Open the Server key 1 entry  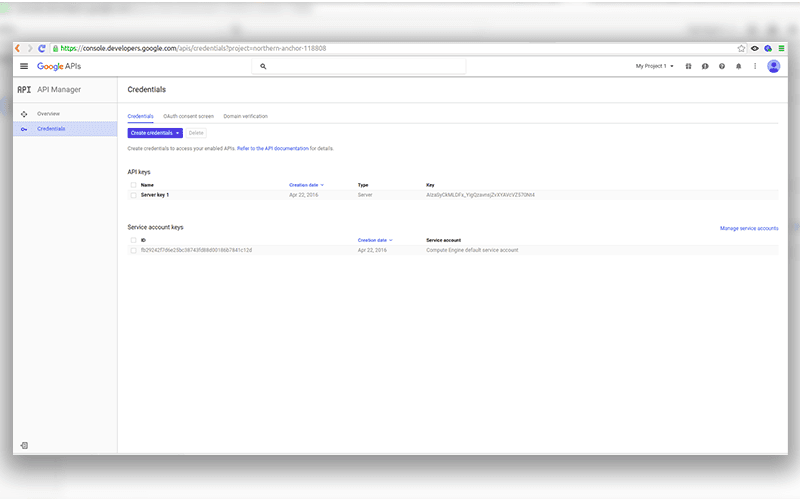click(x=155, y=195)
